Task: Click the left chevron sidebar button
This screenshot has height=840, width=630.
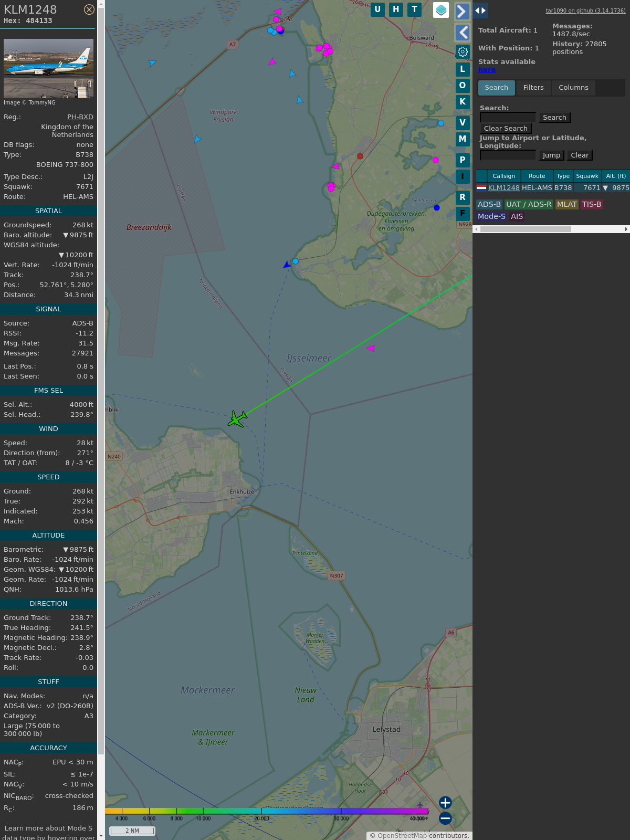Action: (462, 33)
